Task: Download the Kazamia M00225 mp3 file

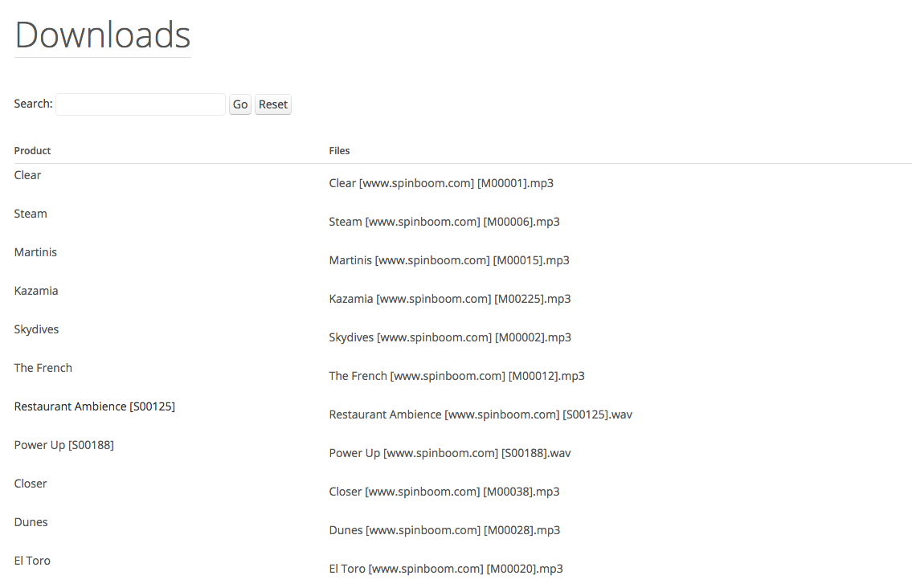Action: tap(450, 299)
